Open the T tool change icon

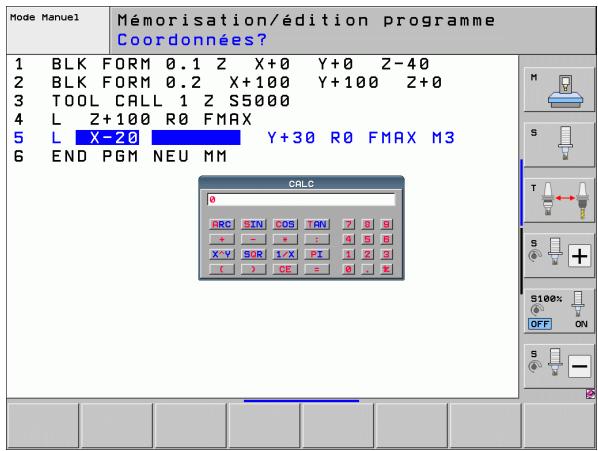pos(559,200)
